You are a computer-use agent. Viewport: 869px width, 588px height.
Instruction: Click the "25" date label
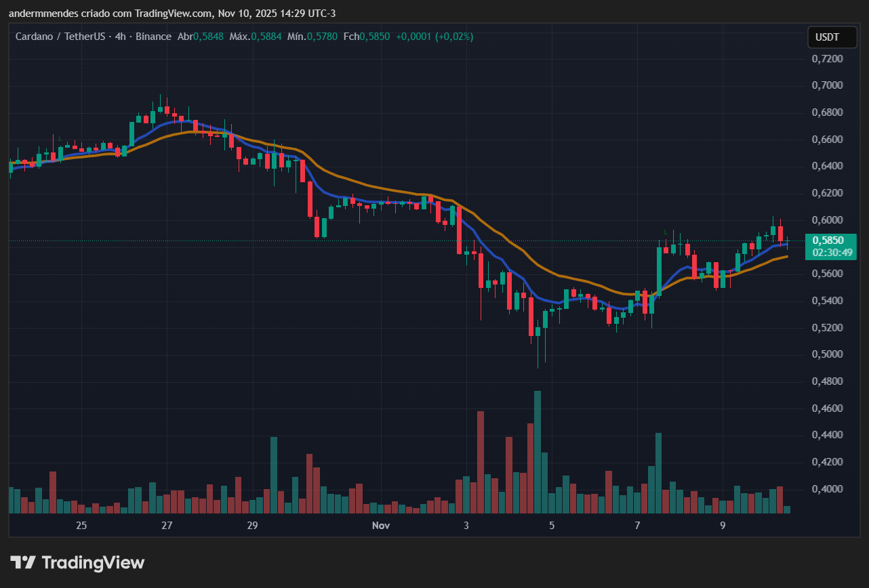pyautogui.click(x=81, y=525)
